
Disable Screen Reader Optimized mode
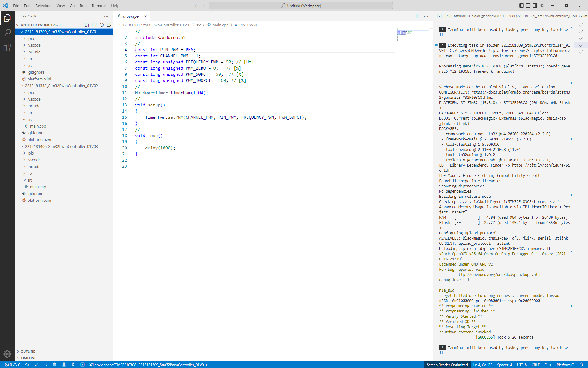tap(447, 365)
